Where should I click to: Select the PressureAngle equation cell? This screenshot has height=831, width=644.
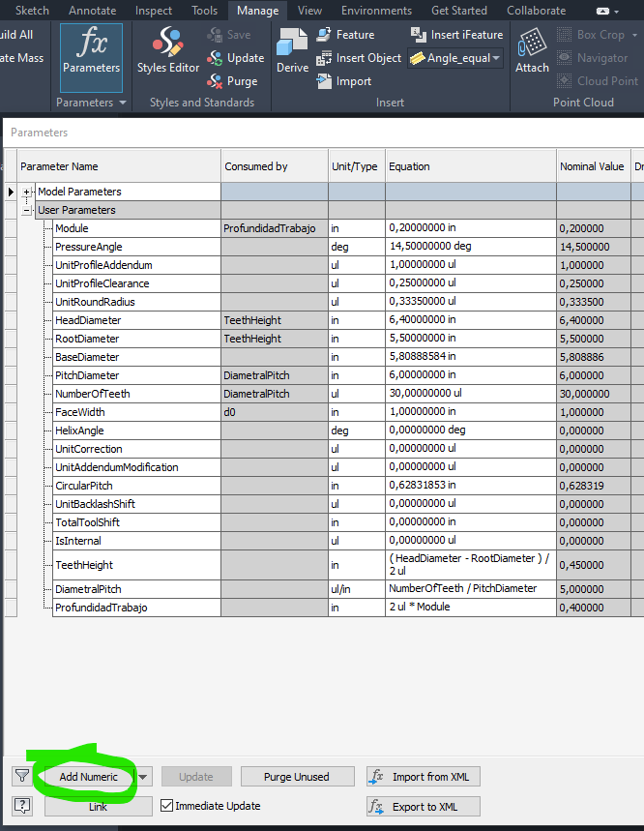pyautogui.click(x=470, y=247)
